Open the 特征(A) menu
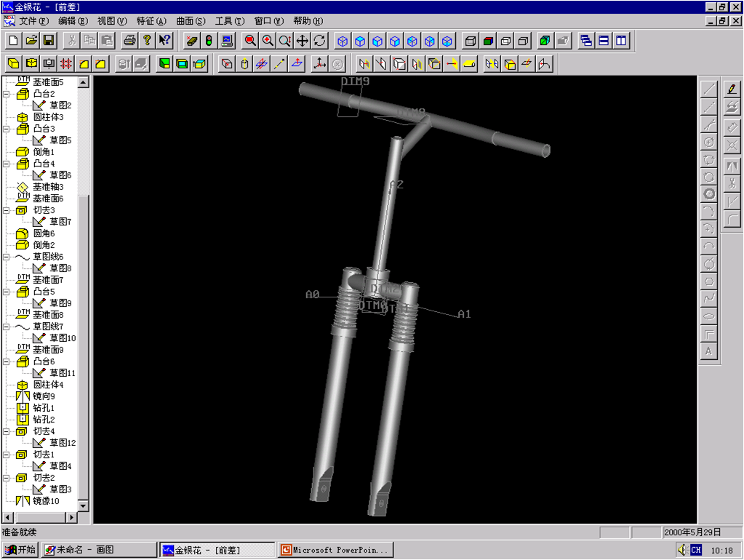 [151, 21]
